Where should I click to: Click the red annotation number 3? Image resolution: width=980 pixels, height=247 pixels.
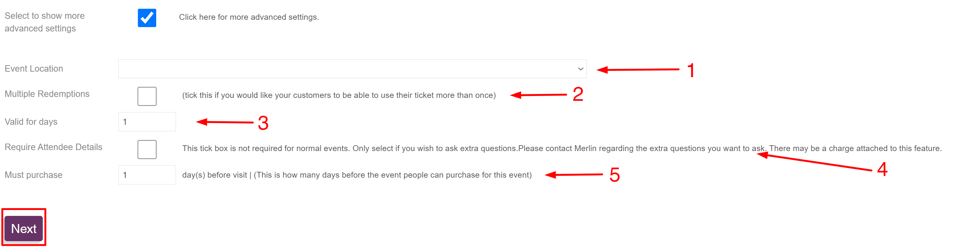pos(263,123)
